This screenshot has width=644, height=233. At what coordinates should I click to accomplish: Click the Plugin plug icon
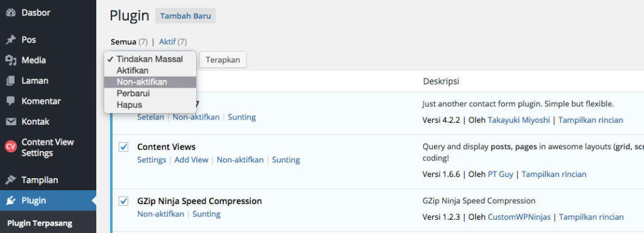(x=11, y=200)
